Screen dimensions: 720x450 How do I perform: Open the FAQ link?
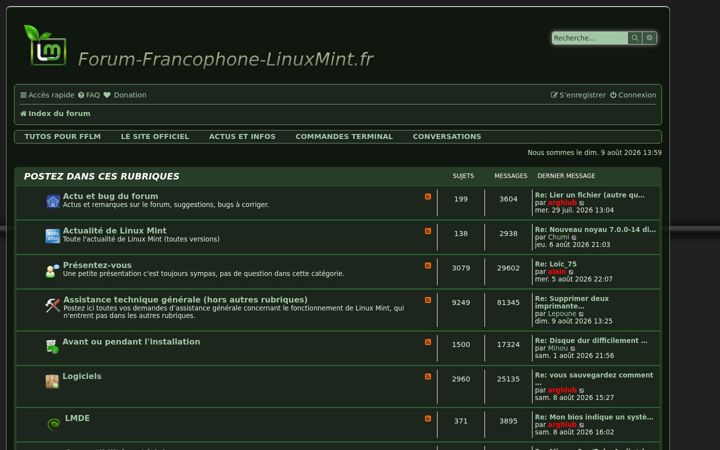point(89,95)
